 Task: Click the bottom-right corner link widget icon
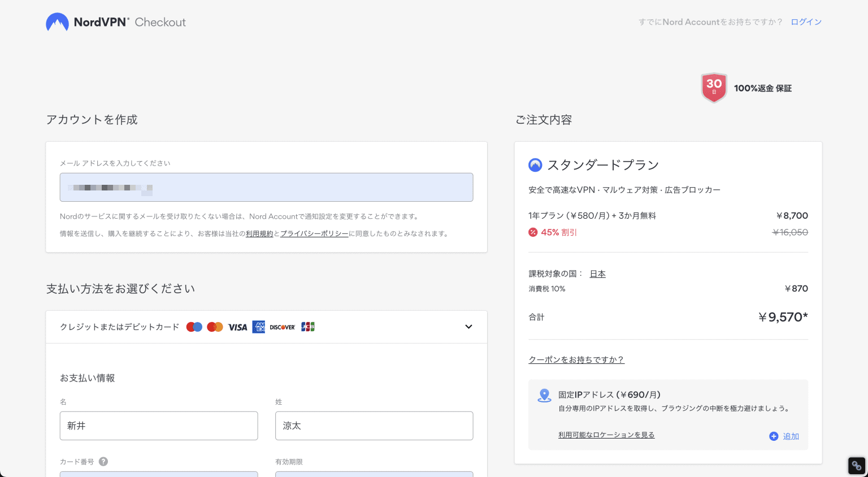[x=857, y=466]
